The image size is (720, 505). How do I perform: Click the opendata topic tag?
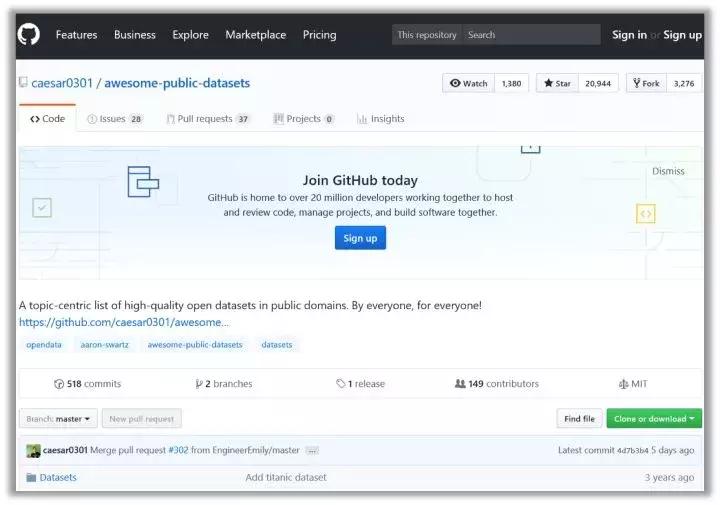[x=43, y=345]
